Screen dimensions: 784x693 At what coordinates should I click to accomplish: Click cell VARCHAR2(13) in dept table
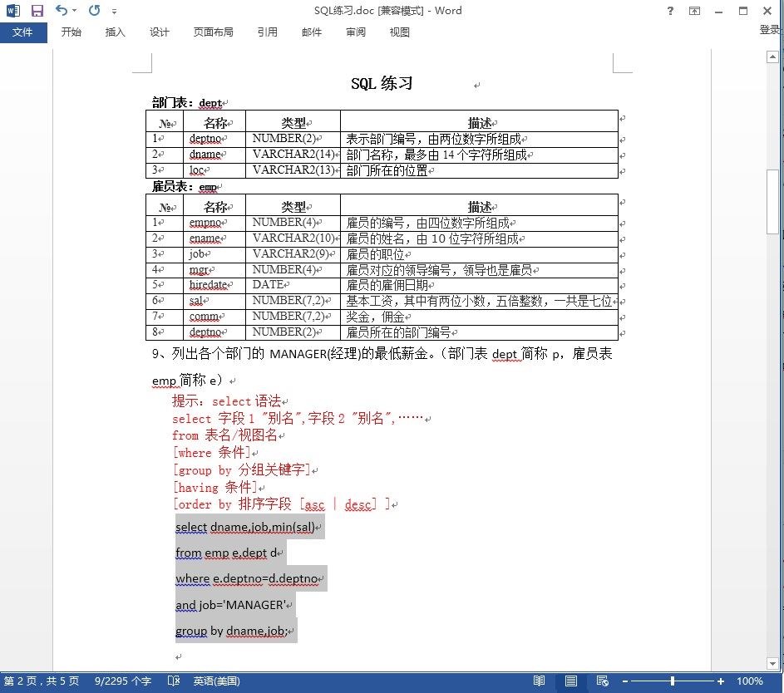click(294, 170)
